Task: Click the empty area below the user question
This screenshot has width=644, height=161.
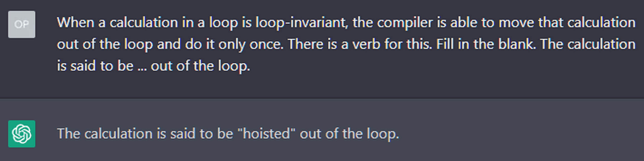Action: pyautogui.click(x=322, y=86)
